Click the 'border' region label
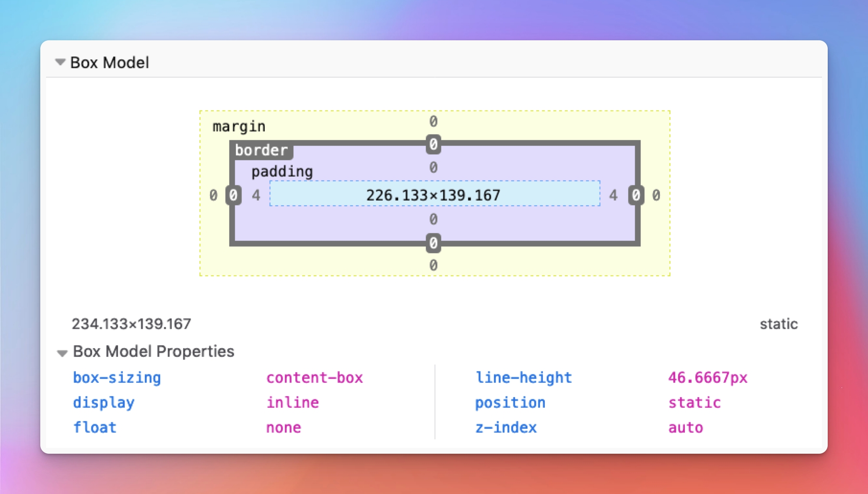 click(261, 150)
